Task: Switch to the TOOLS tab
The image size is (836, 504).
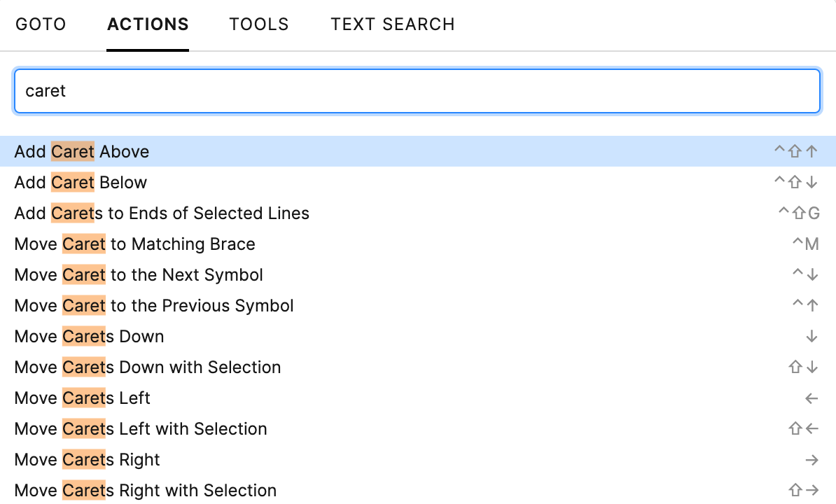Action: (259, 24)
